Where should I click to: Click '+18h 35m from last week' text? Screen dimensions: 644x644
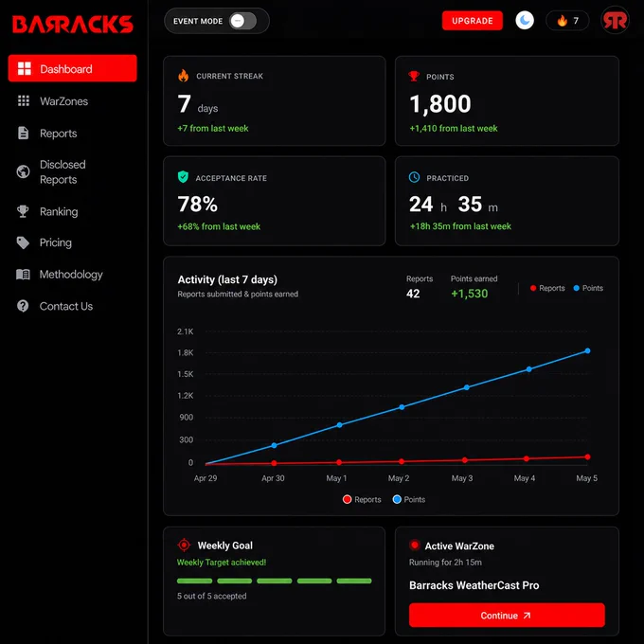coord(460,226)
